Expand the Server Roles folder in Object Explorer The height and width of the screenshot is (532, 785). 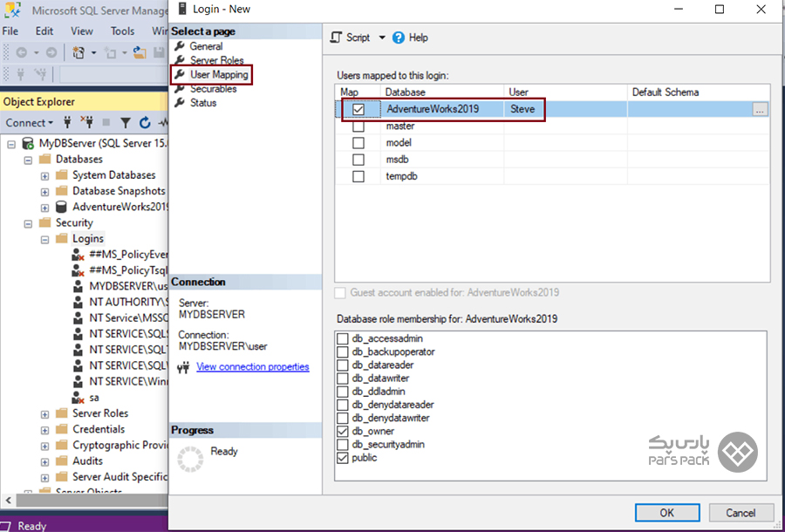pyautogui.click(x=44, y=414)
